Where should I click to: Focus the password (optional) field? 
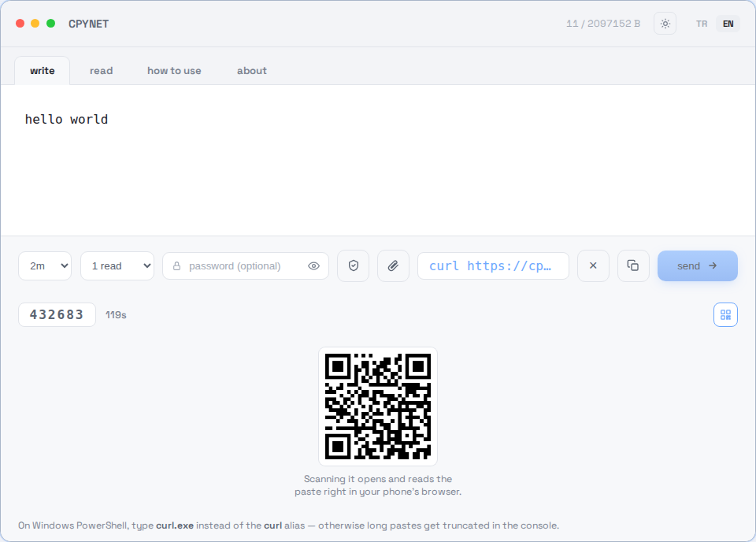coord(246,265)
